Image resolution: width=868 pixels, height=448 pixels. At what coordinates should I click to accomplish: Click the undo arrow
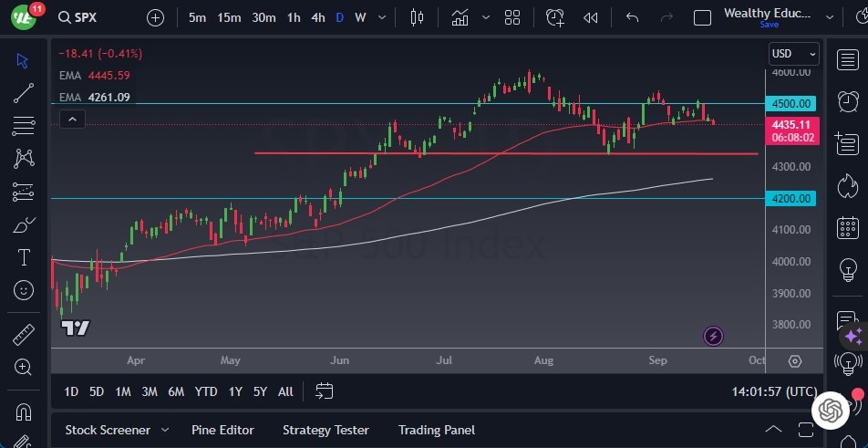pos(633,17)
